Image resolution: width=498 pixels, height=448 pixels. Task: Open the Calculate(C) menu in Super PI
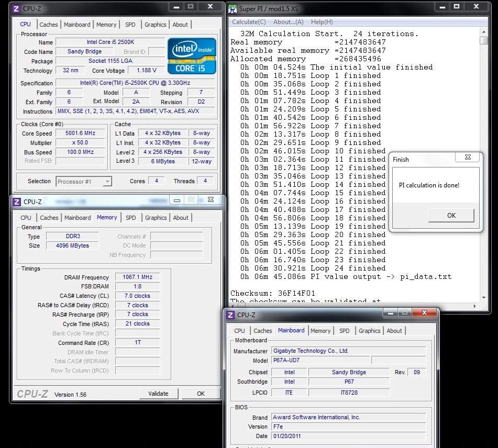pyautogui.click(x=249, y=22)
